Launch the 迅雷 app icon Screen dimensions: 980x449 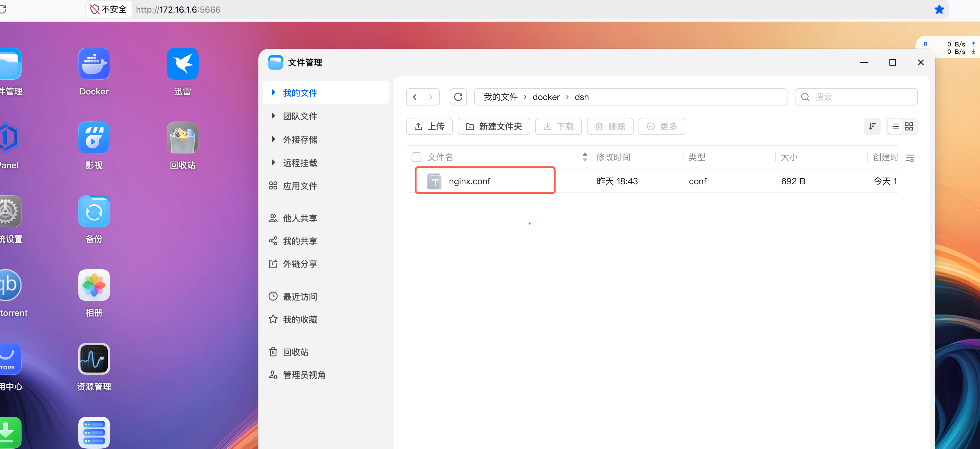click(x=183, y=64)
